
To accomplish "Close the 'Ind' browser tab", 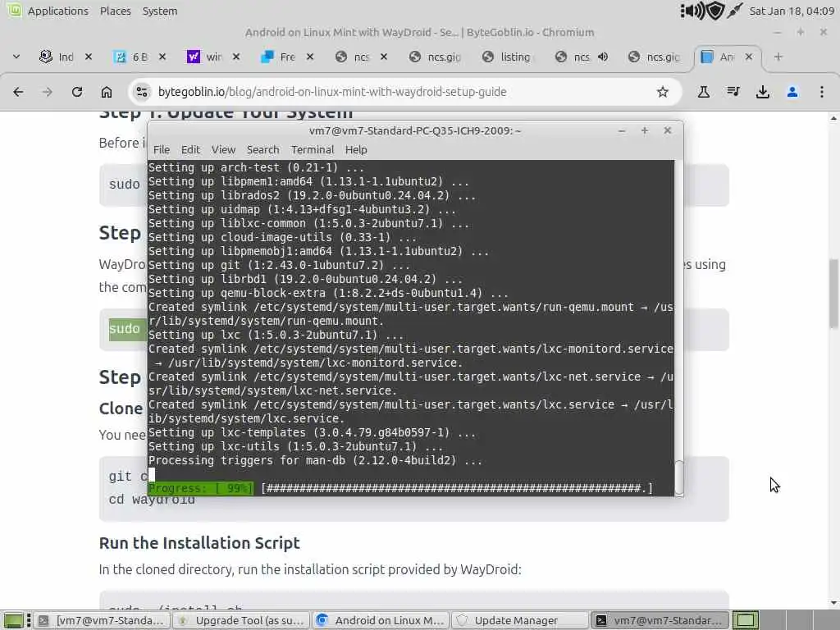I will point(89,57).
